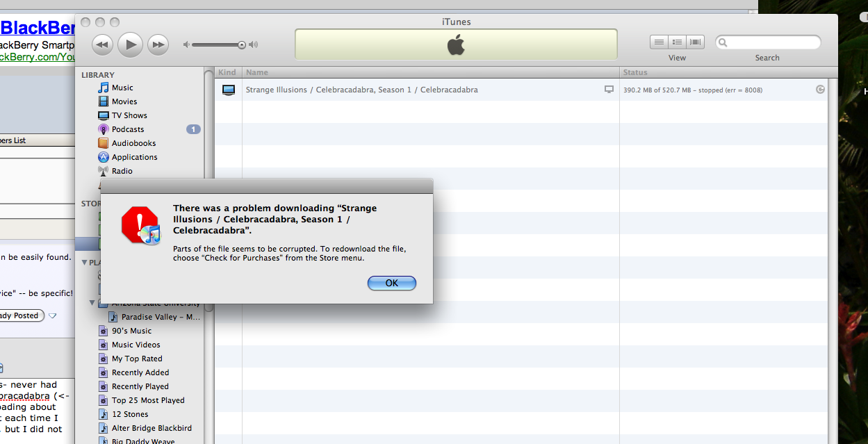This screenshot has width=868, height=444.
Task: Open Applications in sidebar
Action: click(x=134, y=157)
